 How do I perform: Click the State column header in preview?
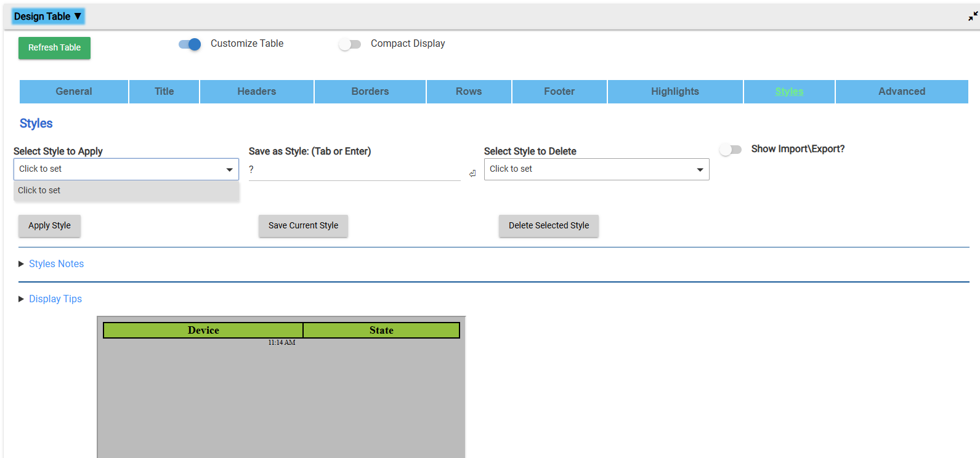point(381,331)
